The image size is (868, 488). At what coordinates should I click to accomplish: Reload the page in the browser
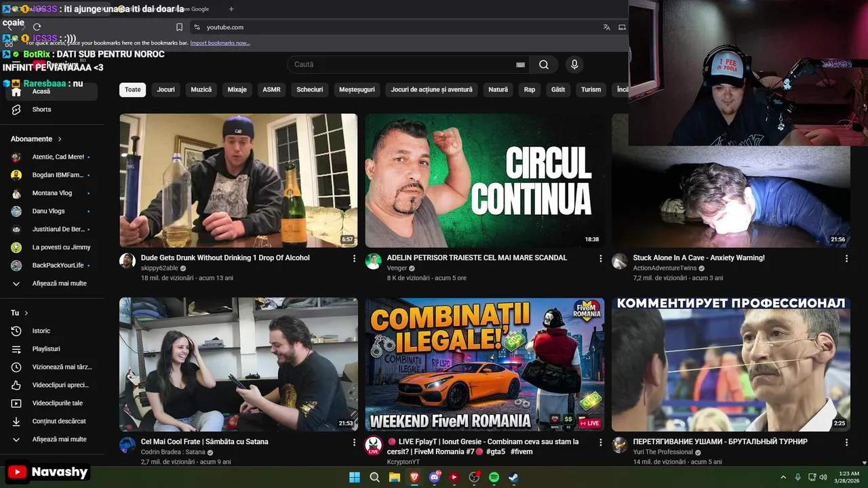click(x=37, y=27)
